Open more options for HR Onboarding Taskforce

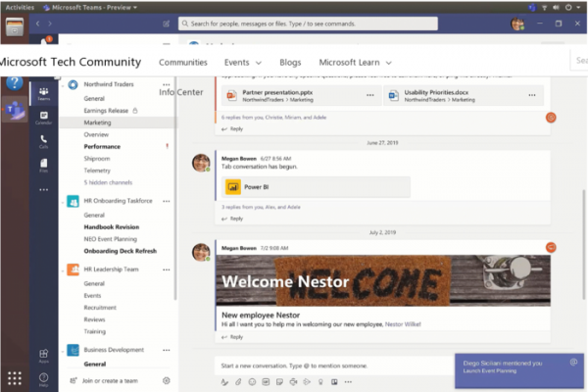(166, 201)
